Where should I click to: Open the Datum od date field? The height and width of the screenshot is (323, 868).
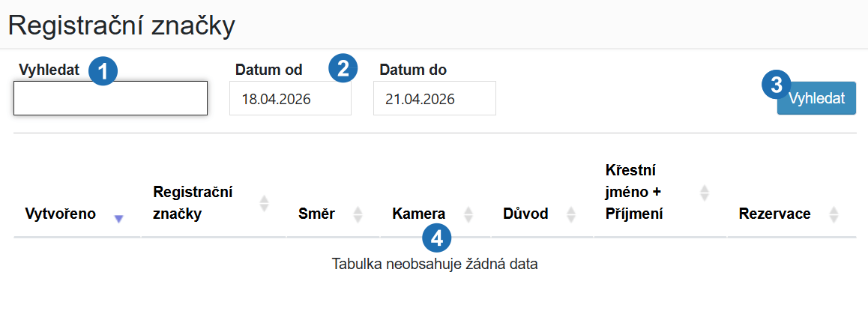pyautogui.click(x=291, y=98)
